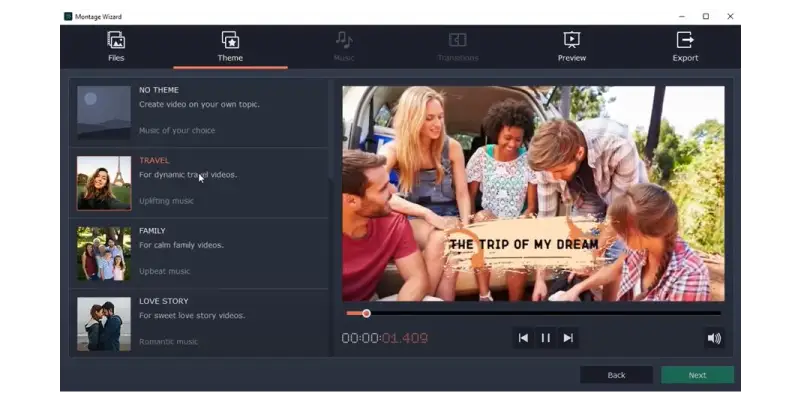Image resolution: width=800 pixels, height=400 pixels.
Task: Click the theme list scrollbar
Action: click(330, 217)
